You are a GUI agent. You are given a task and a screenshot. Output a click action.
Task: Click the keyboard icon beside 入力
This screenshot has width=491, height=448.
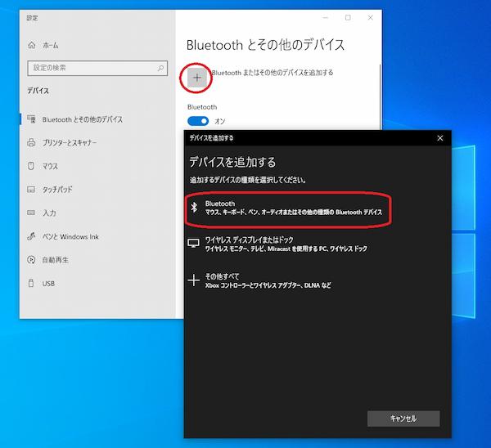31,213
